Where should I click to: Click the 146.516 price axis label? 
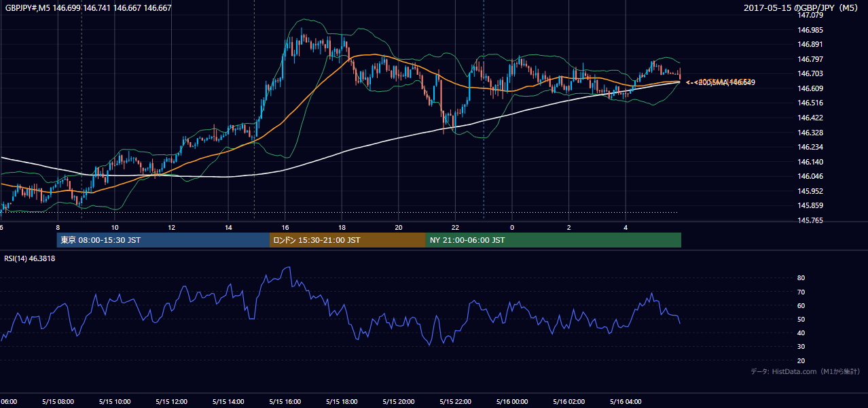click(x=810, y=103)
